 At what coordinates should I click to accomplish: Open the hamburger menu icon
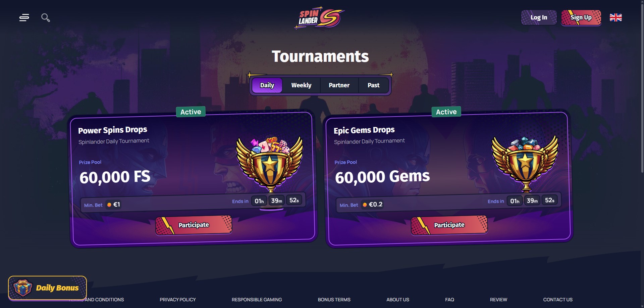coord(24,17)
